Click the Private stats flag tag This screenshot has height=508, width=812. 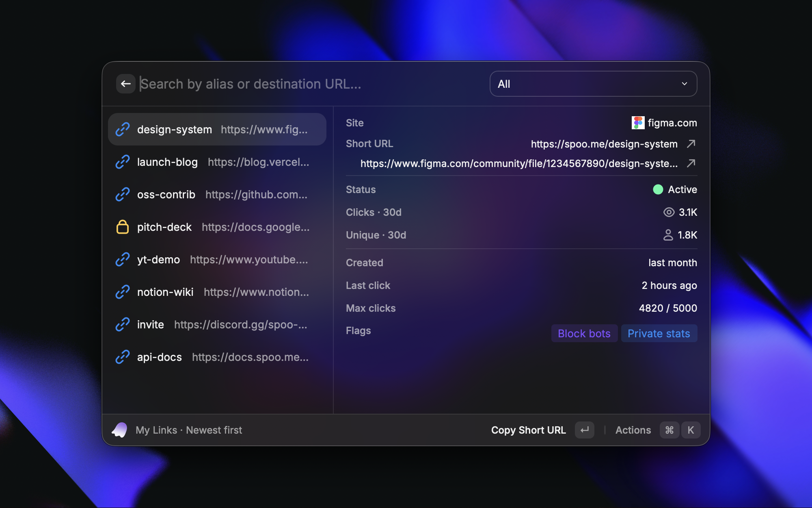coord(659,333)
